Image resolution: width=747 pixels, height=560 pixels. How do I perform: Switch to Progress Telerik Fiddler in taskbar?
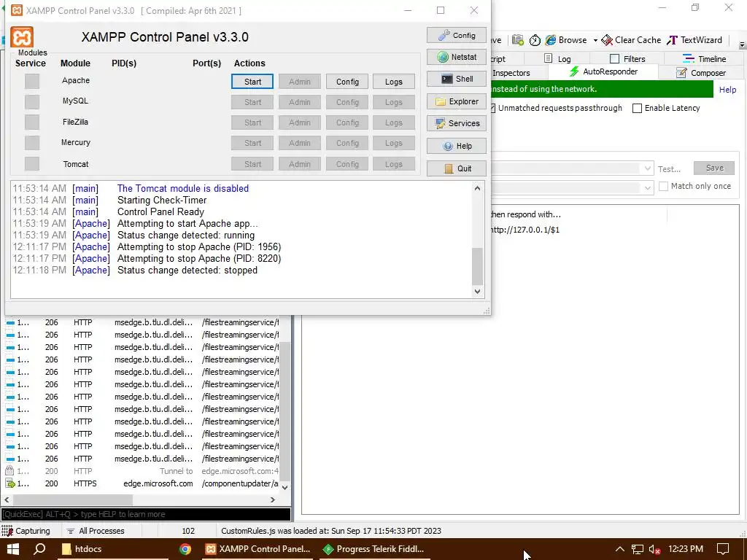(374, 549)
